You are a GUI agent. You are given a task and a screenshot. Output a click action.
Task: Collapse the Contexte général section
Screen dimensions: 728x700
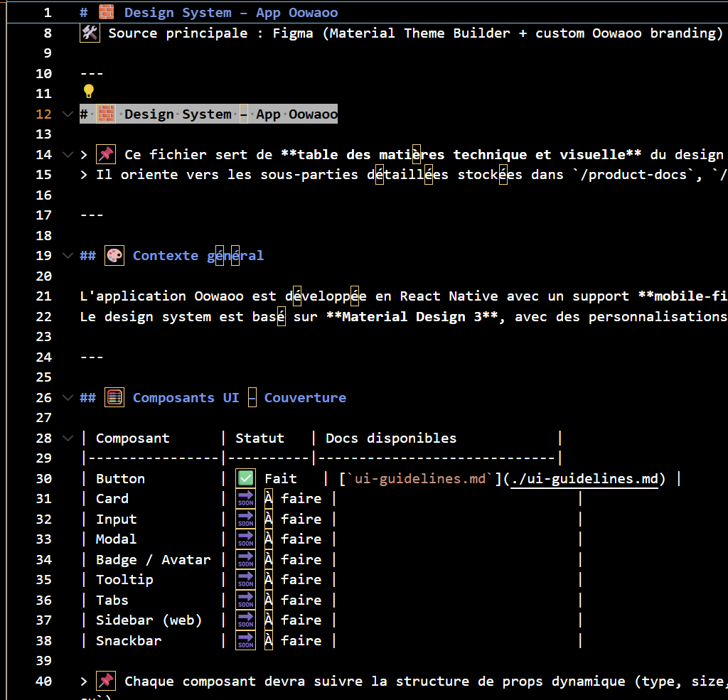point(68,256)
